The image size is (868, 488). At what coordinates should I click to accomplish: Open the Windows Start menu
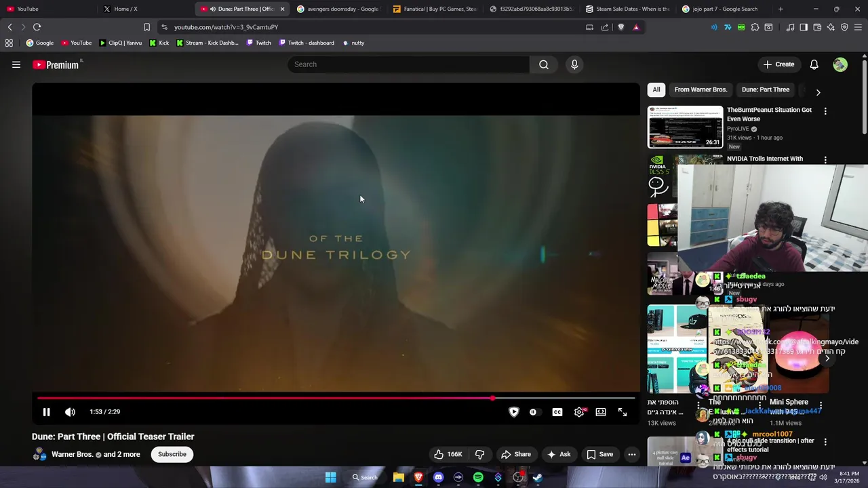click(330, 477)
